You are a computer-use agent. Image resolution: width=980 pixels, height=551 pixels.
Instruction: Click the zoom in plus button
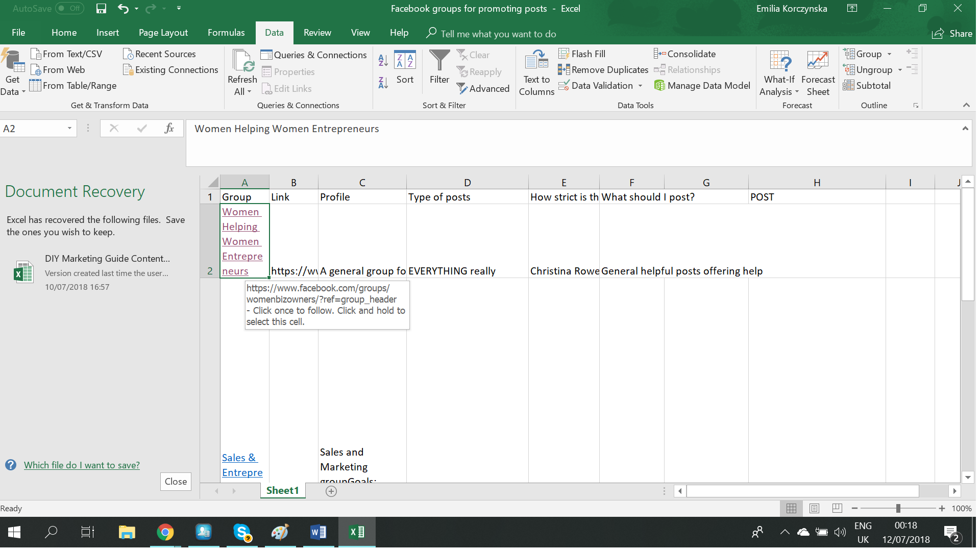[x=942, y=509]
